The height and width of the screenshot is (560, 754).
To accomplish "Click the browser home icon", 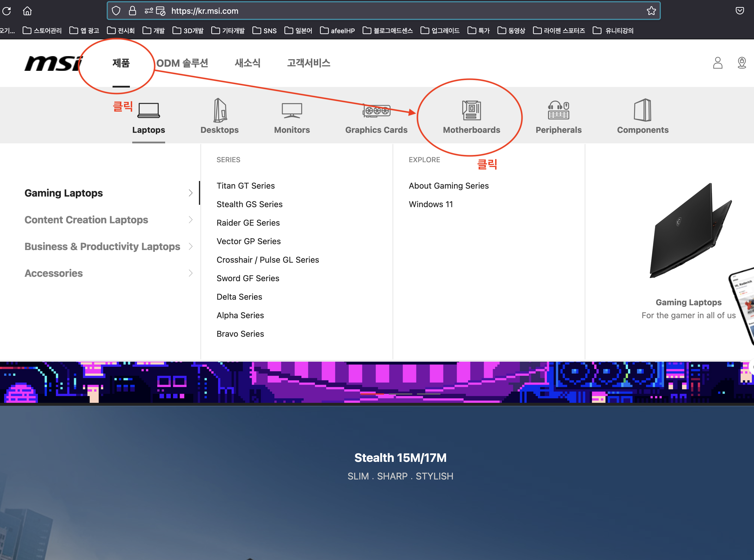I will coord(27,11).
